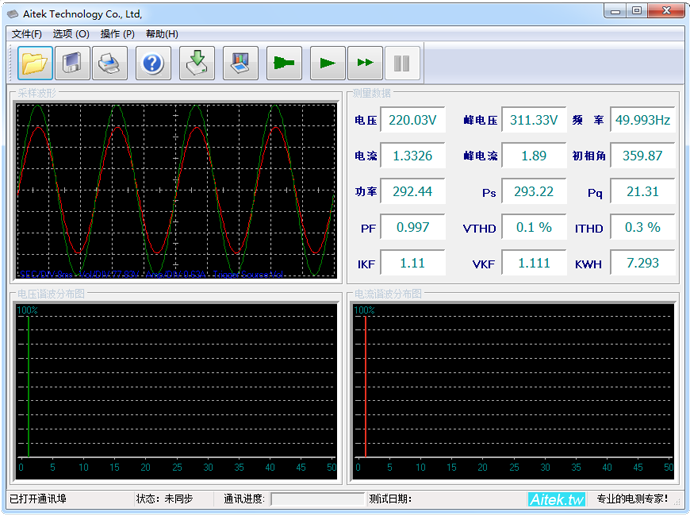The image size is (690, 516).
Task: Select the frequency value 49.993Hz field
Action: coord(642,120)
